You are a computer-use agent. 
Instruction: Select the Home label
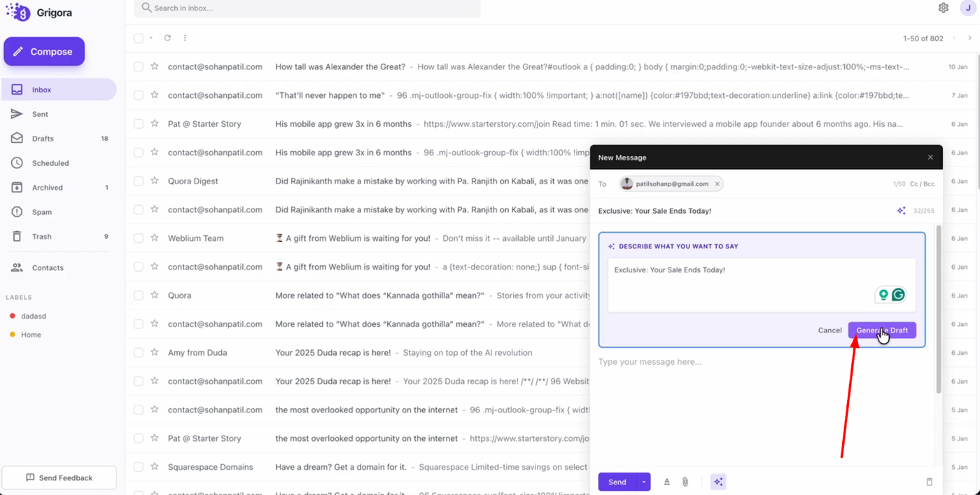click(x=31, y=335)
